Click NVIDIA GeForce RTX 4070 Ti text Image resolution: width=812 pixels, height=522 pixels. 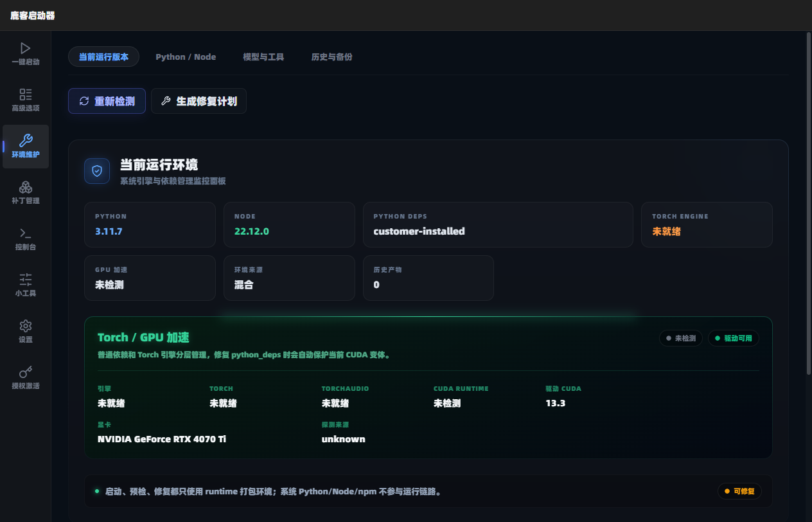click(162, 439)
